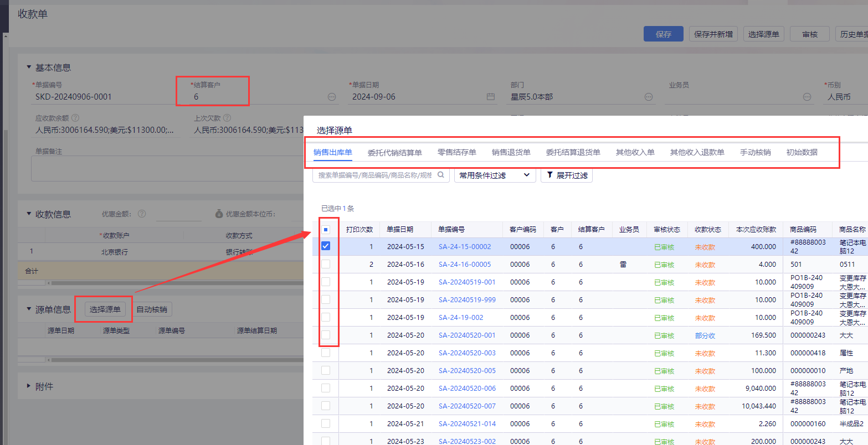Viewport: 868px width, 445px height.
Task: Check the row SA-24-19-002 checkbox
Action: [x=326, y=317]
